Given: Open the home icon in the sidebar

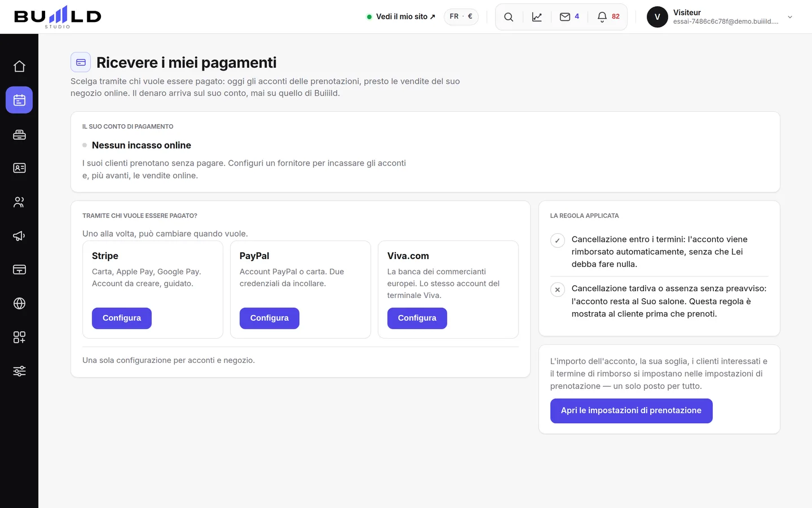Looking at the screenshot, I should pyautogui.click(x=19, y=67).
